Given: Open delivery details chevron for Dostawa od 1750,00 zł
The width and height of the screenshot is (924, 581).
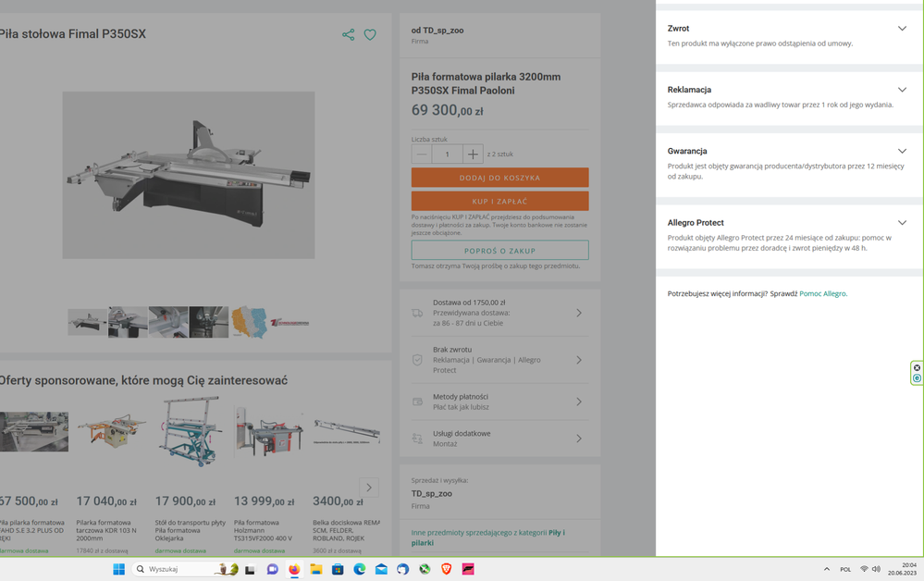Looking at the screenshot, I should pyautogui.click(x=579, y=313).
